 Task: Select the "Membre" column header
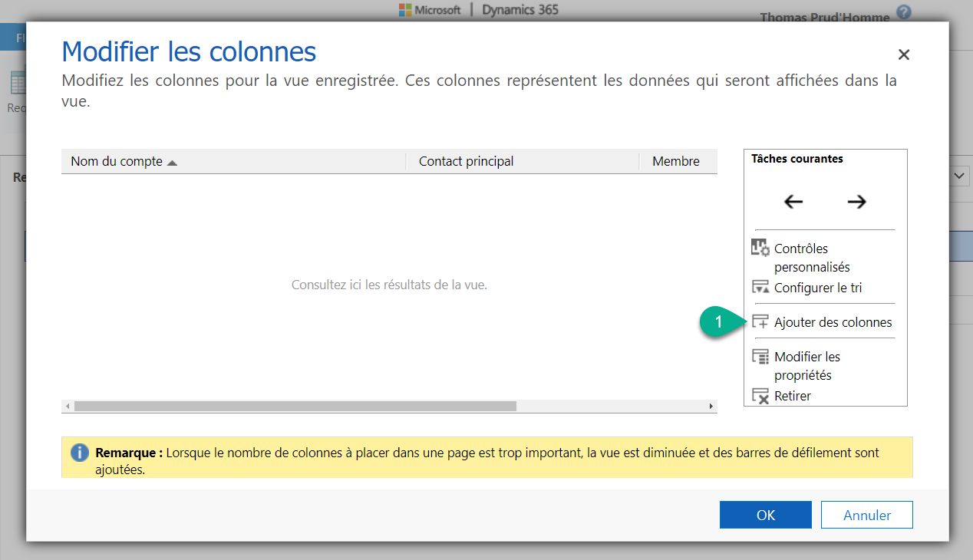pos(675,161)
